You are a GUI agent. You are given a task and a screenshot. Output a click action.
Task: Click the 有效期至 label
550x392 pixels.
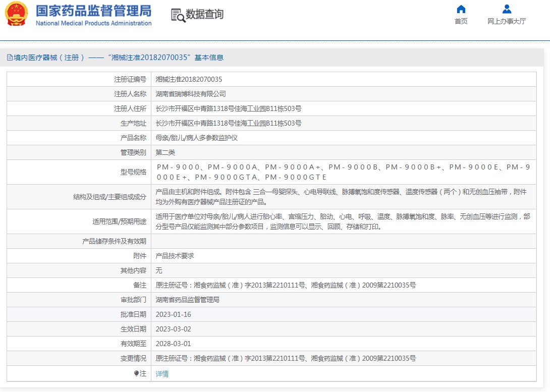[133, 344]
